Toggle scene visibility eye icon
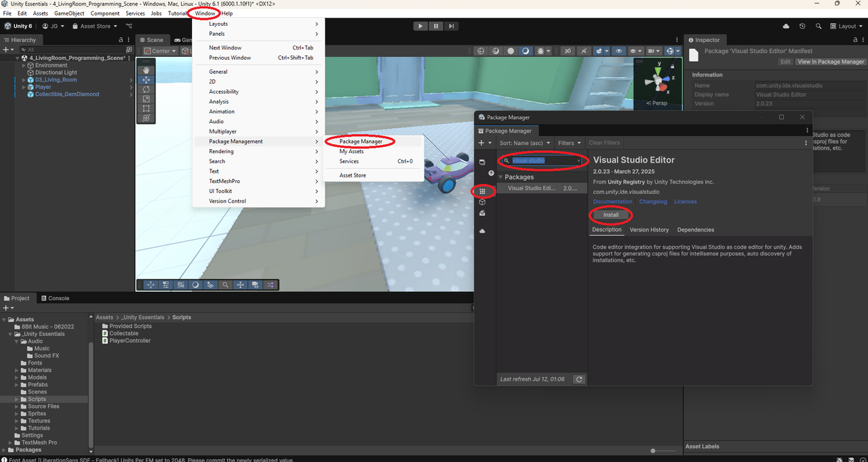The image size is (868, 462). pos(618,51)
